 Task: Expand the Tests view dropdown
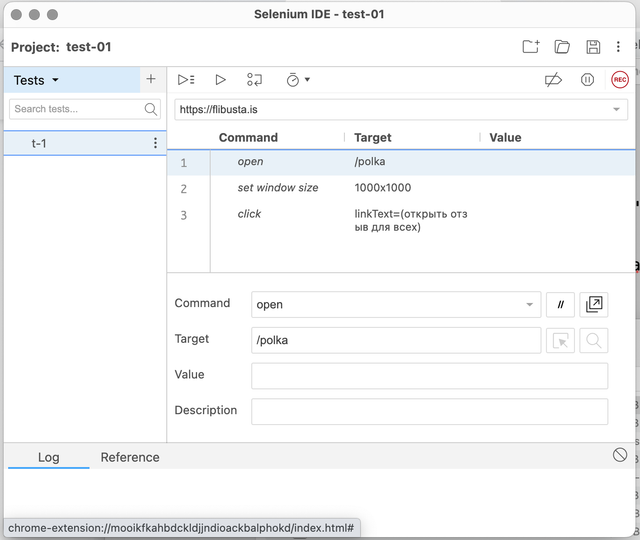37,80
